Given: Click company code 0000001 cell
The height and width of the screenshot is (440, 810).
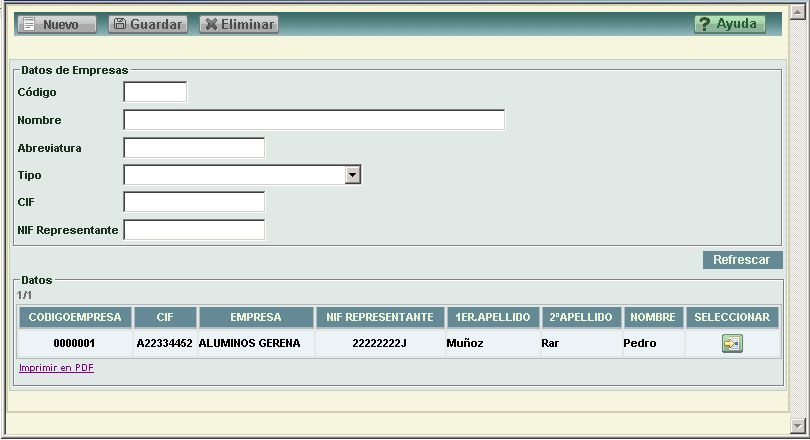Looking at the screenshot, I should pyautogui.click(x=75, y=344).
